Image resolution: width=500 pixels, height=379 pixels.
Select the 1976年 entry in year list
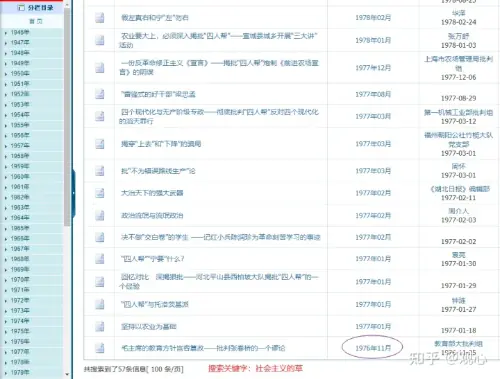20,342
